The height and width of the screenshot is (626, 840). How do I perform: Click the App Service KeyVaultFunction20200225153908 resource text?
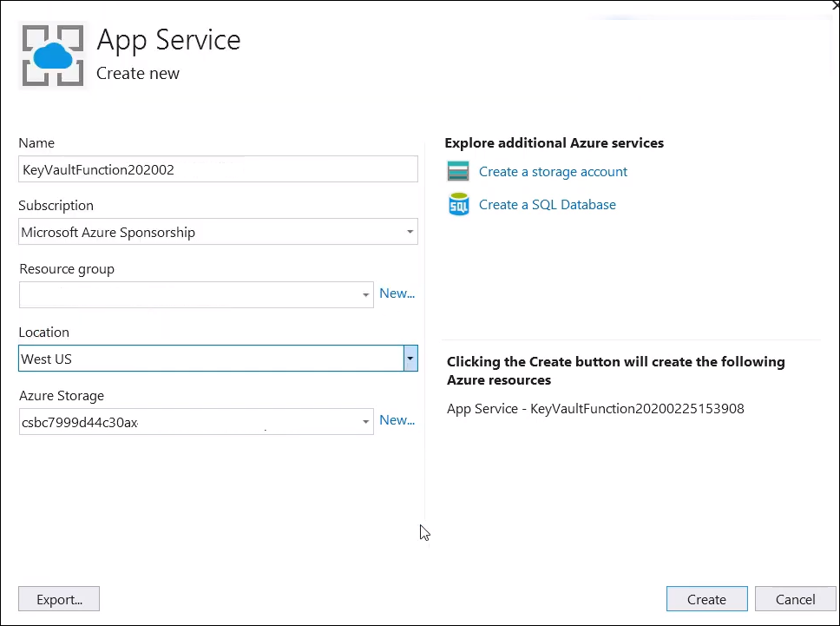[595, 409]
